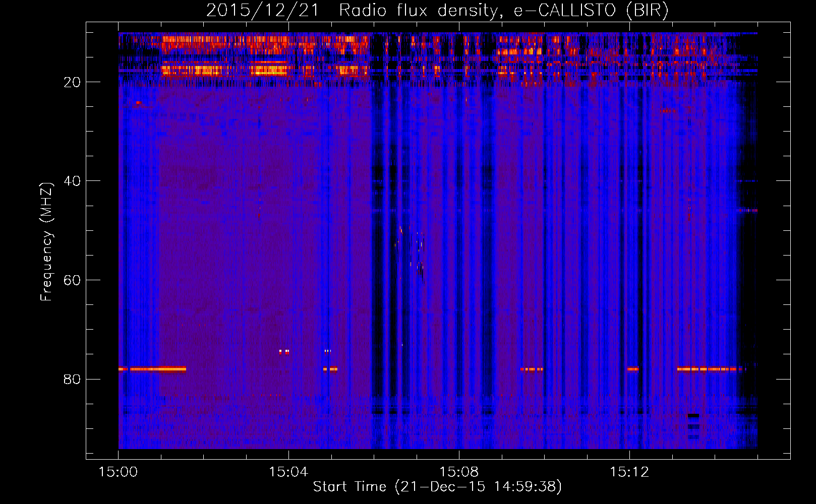
Task: Click the 60 frequency tick label
Action: click(72, 280)
